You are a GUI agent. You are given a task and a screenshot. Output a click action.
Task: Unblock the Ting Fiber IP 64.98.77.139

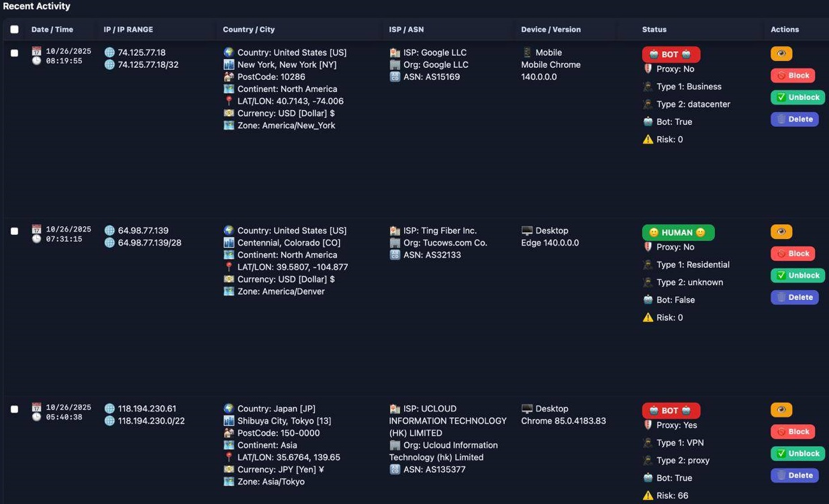click(797, 275)
